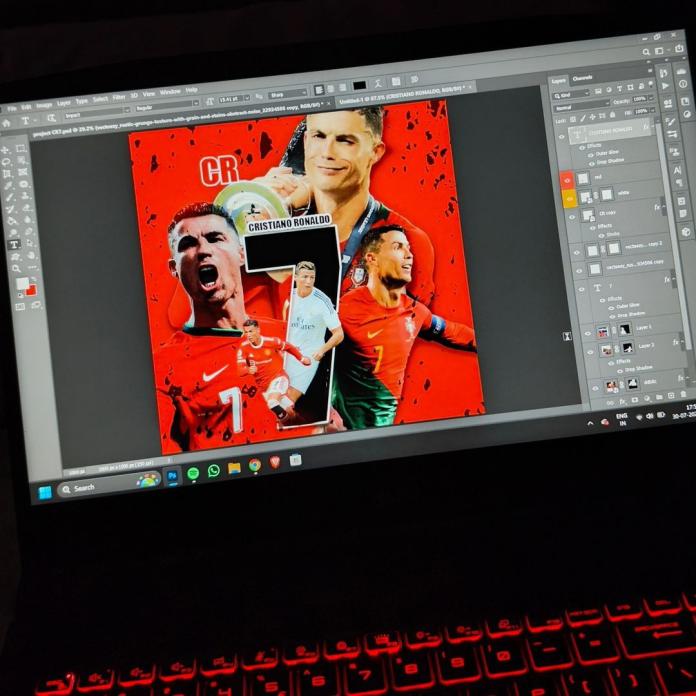This screenshot has height=696, width=696.
Task: Click the search icon at top right
Action: pyautogui.click(x=646, y=52)
